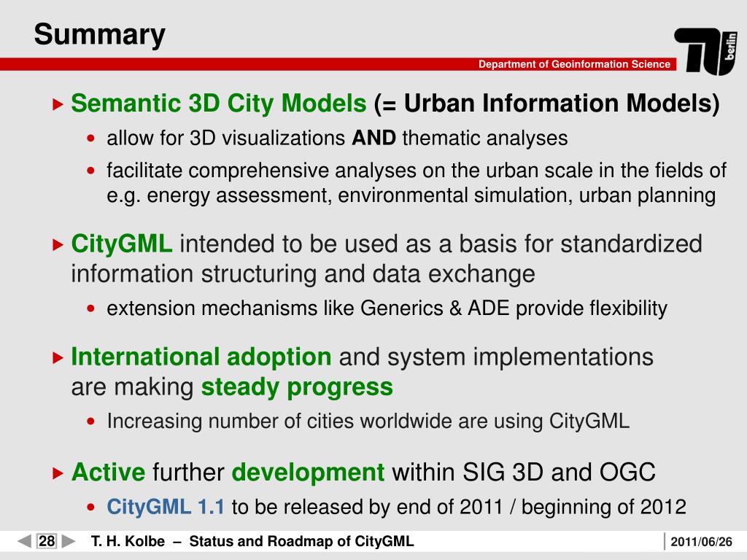Click red triangle bullet before 'Active further development'
This screenshot has height=560, width=747.
click(58, 473)
